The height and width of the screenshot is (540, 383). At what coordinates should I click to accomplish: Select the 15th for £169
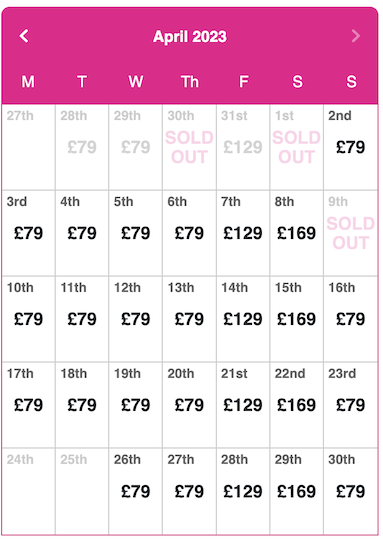[x=297, y=319]
